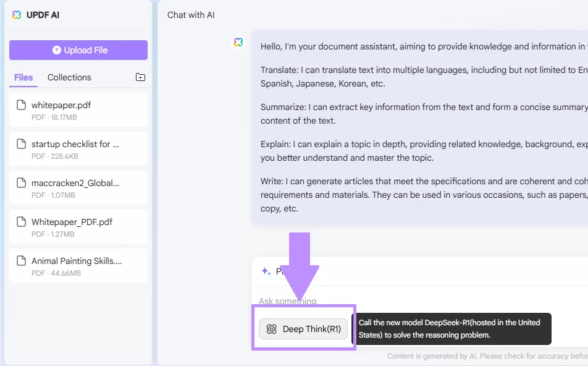The image size is (588, 366).
Task: Click the maccracken2_Global file icon
Action: tap(22, 183)
